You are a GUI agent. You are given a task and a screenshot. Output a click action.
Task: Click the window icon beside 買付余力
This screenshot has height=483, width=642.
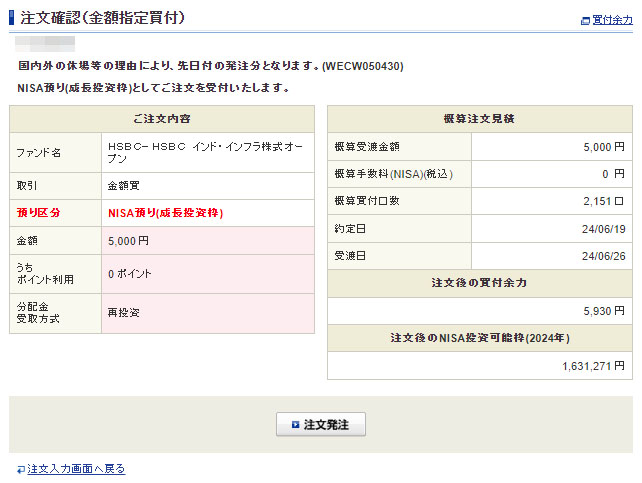point(585,20)
